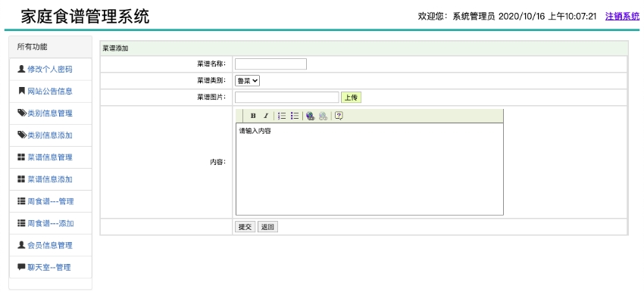Submit the form with 提交
Screen dimensions: 644x292
click(x=245, y=227)
